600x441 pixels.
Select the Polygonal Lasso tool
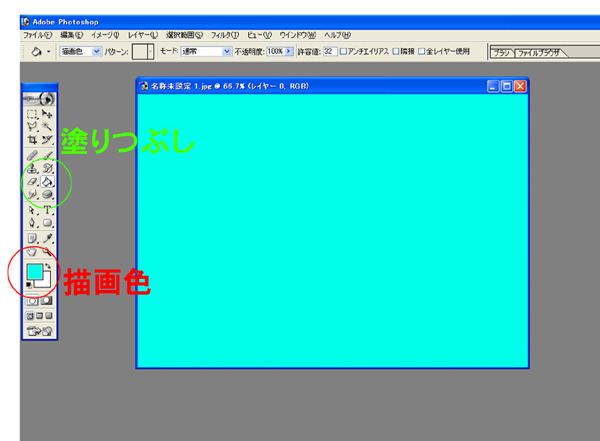click(x=32, y=127)
